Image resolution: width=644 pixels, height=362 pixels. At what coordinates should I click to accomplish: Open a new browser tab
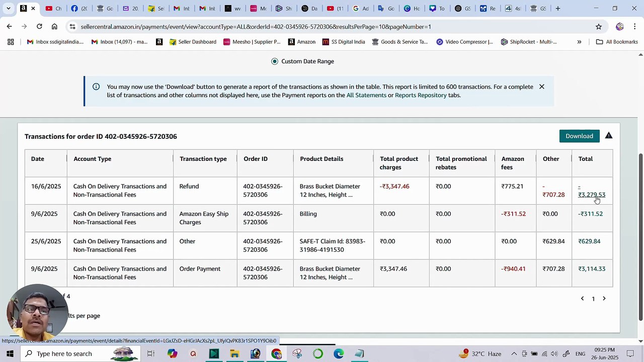point(557,9)
